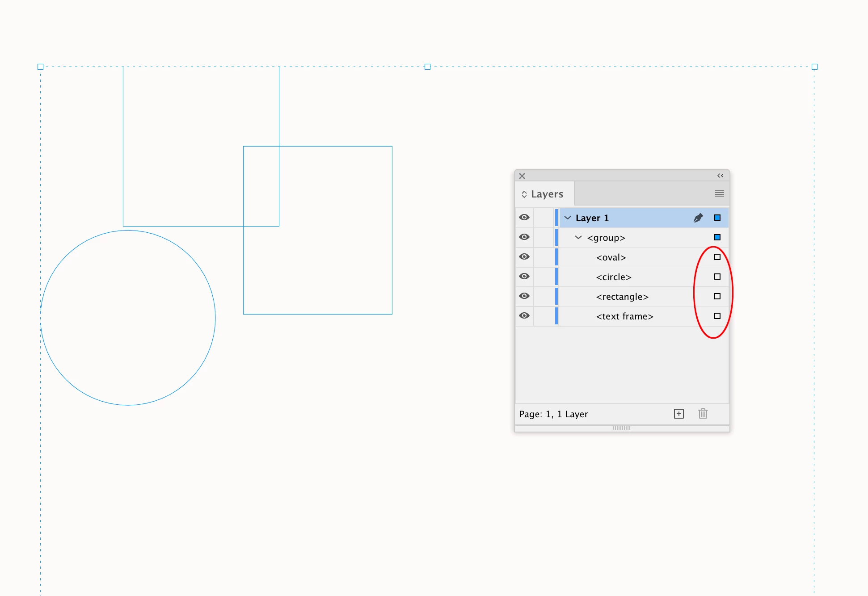Select the circle item in the list
Viewport: 868px width, 596px height.
tap(613, 277)
